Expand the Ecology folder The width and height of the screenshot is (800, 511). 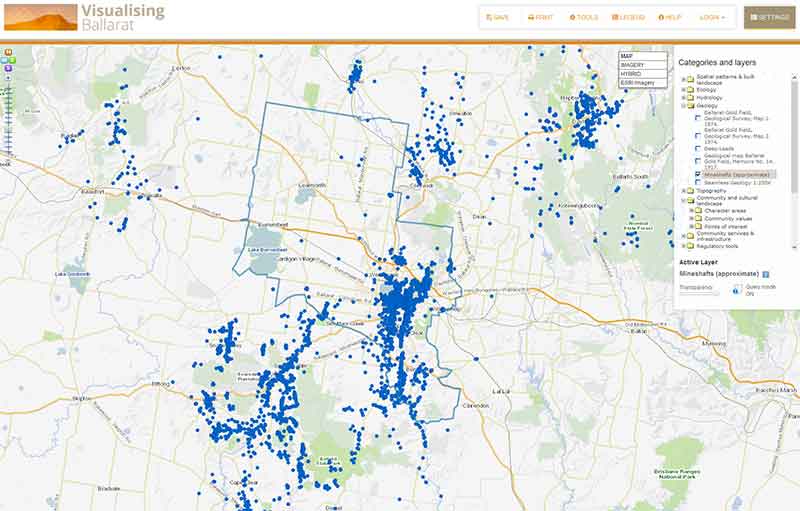pos(684,90)
